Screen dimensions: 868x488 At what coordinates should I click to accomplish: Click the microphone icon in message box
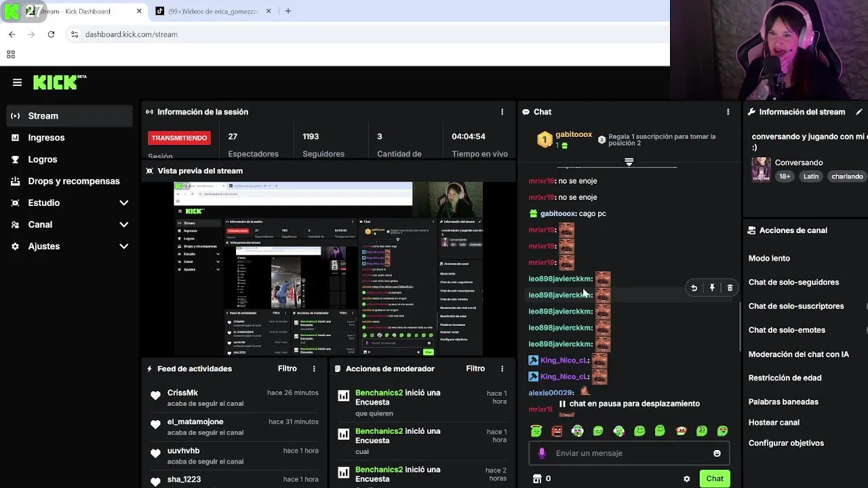pyautogui.click(x=542, y=453)
